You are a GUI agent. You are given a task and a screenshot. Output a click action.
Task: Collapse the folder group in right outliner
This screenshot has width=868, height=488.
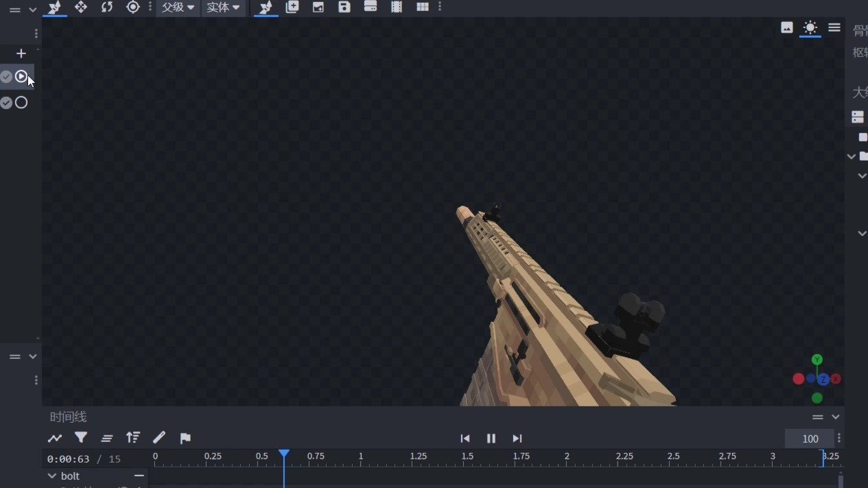pyautogui.click(x=852, y=156)
